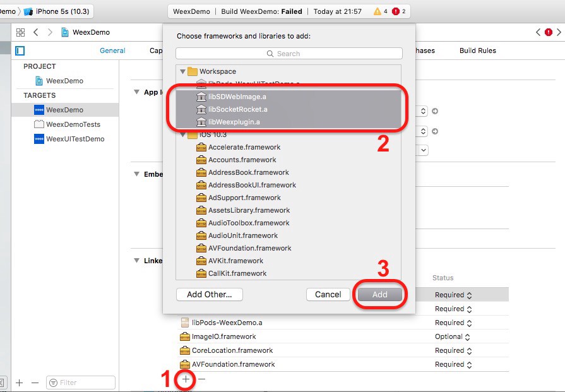Open the Build Rules tab
This screenshot has width=565, height=392.
tap(478, 50)
